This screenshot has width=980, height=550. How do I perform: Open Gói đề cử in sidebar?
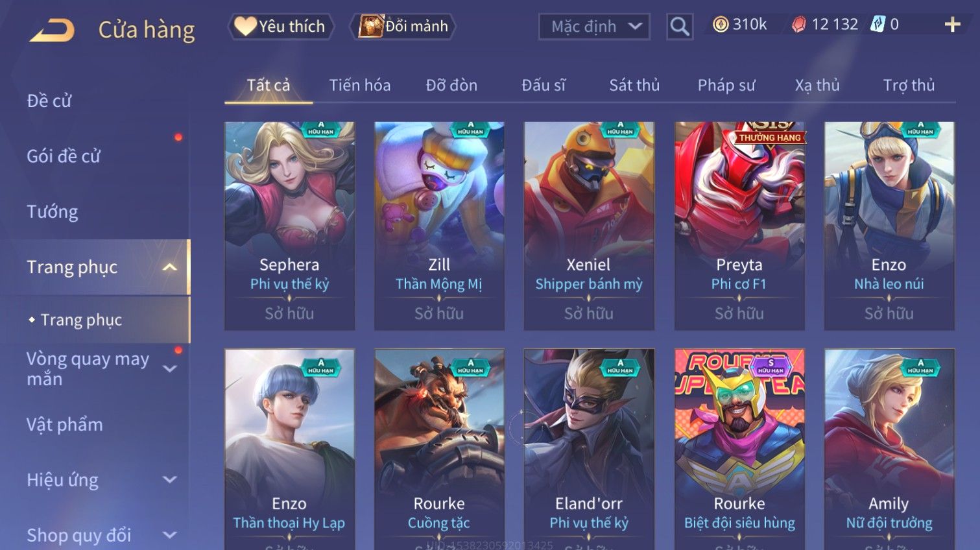[x=64, y=156]
